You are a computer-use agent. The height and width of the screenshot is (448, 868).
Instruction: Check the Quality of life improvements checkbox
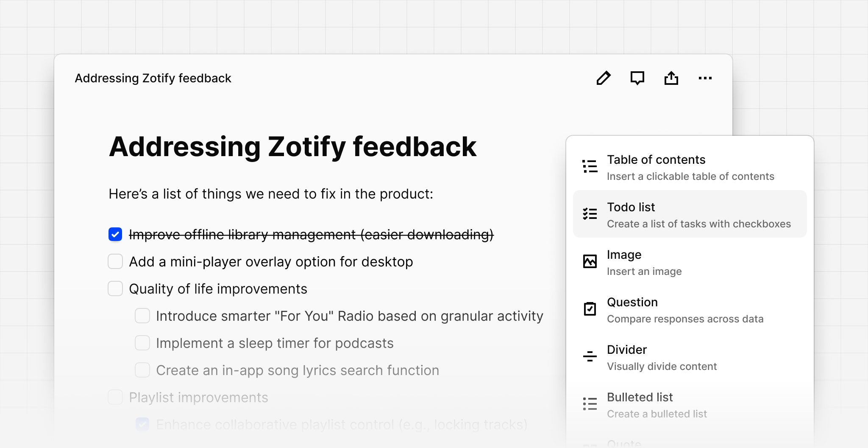115,288
